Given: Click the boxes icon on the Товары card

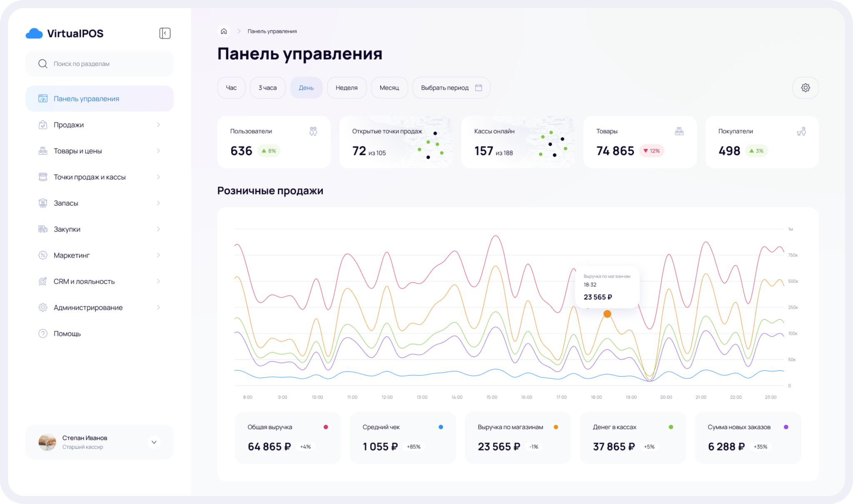Looking at the screenshot, I should click(x=679, y=132).
